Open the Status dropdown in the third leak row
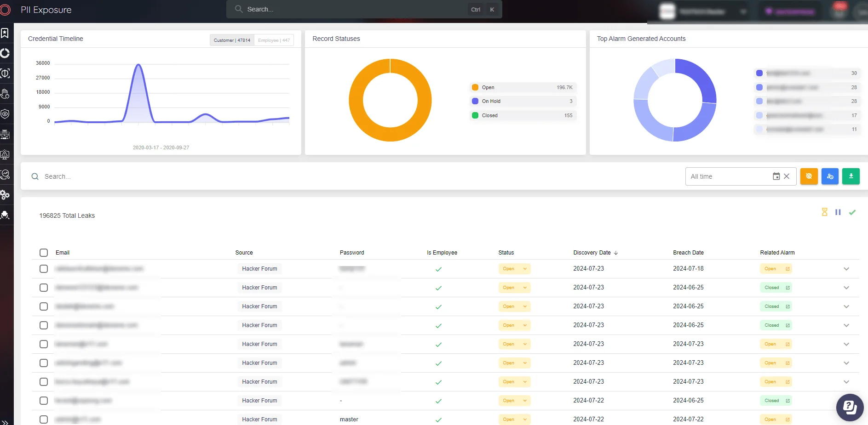The width and height of the screenshot is (868, 425). click(514, 306)
